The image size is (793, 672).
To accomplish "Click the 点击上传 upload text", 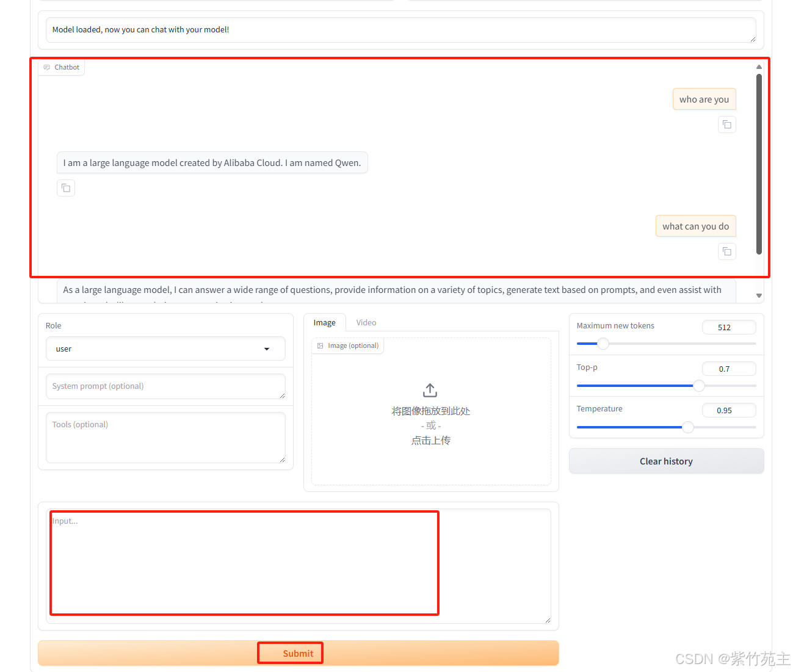I will [430, 440].
